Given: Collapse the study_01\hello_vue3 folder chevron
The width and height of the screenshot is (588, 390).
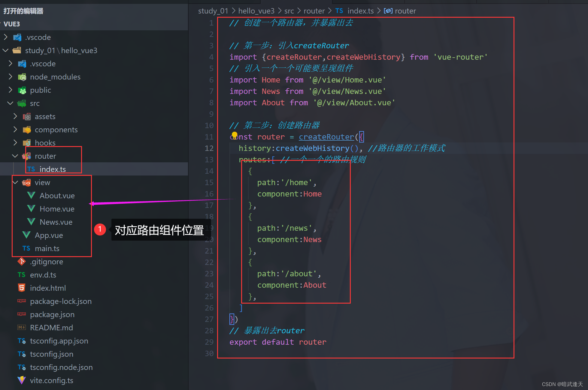Looking at the screenshot, I should click(x=6, y=50).
